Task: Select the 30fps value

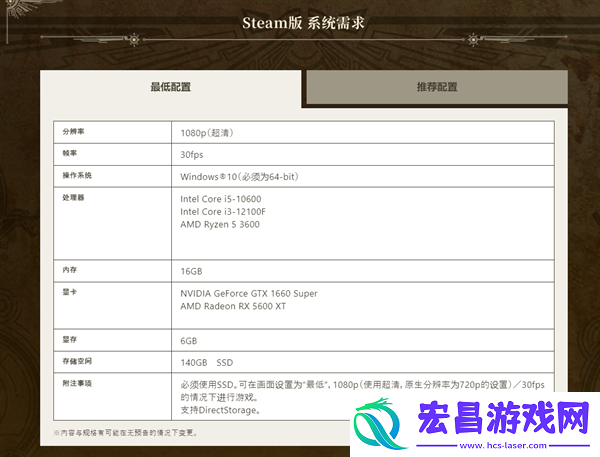Action: coord(192,155)
